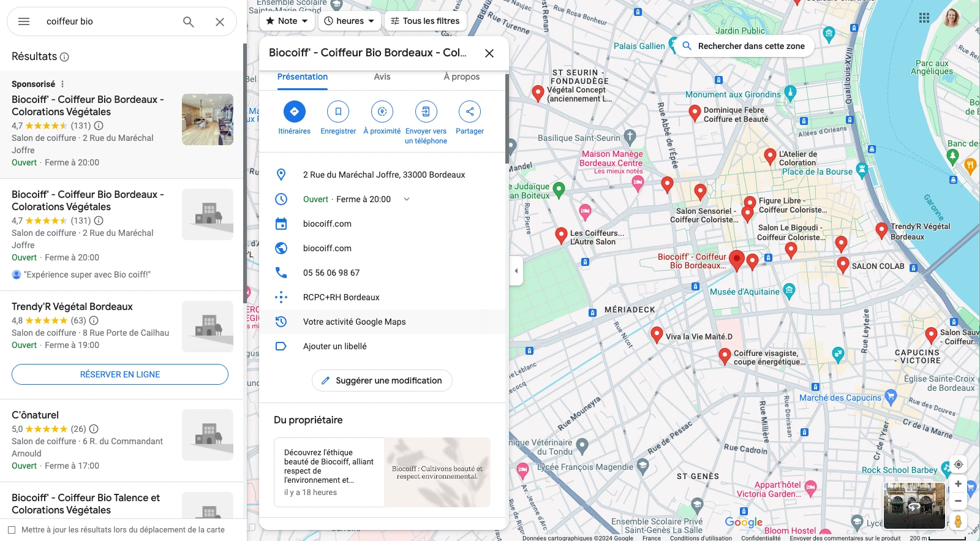Open the heures filter dropdown

coord(349,21)
